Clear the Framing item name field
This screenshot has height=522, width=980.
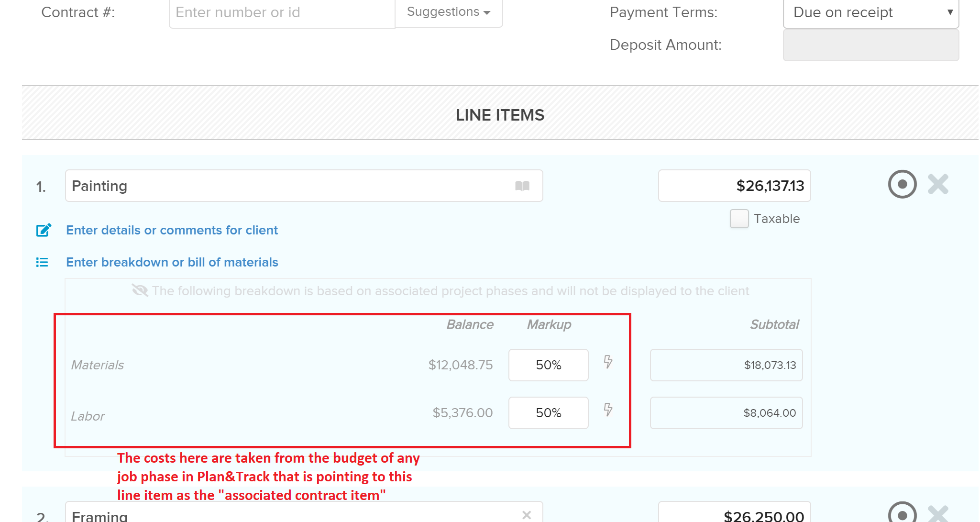point(527,515)
